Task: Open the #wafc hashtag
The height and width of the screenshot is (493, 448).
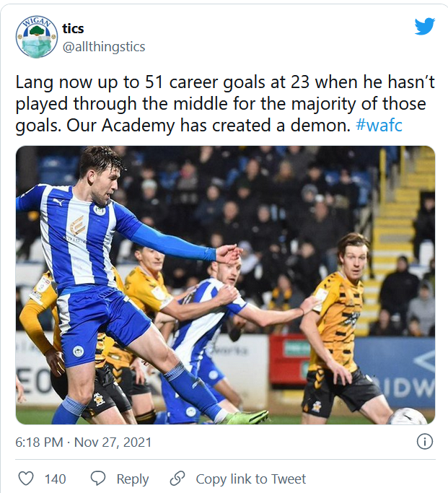Action: [379, 124]
